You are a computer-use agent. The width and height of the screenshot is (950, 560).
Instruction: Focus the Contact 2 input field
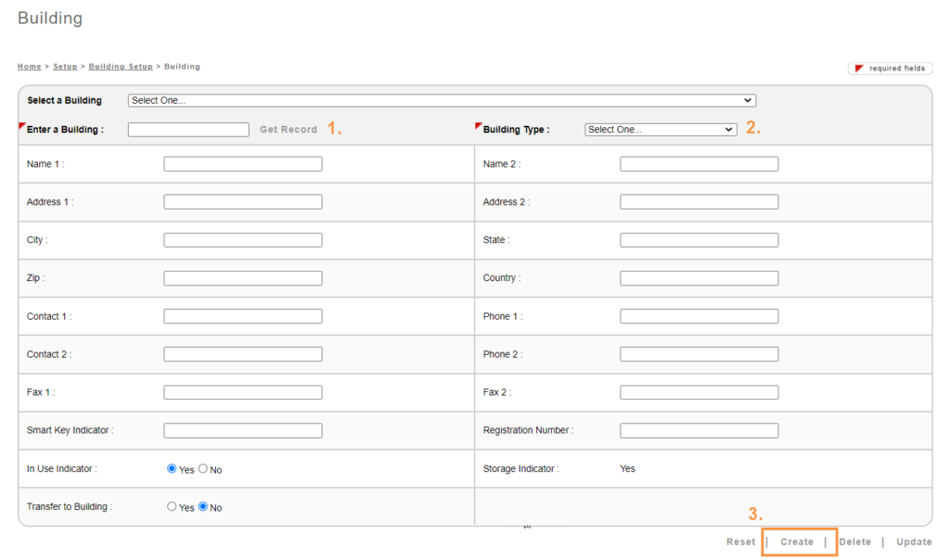[243, 354]
